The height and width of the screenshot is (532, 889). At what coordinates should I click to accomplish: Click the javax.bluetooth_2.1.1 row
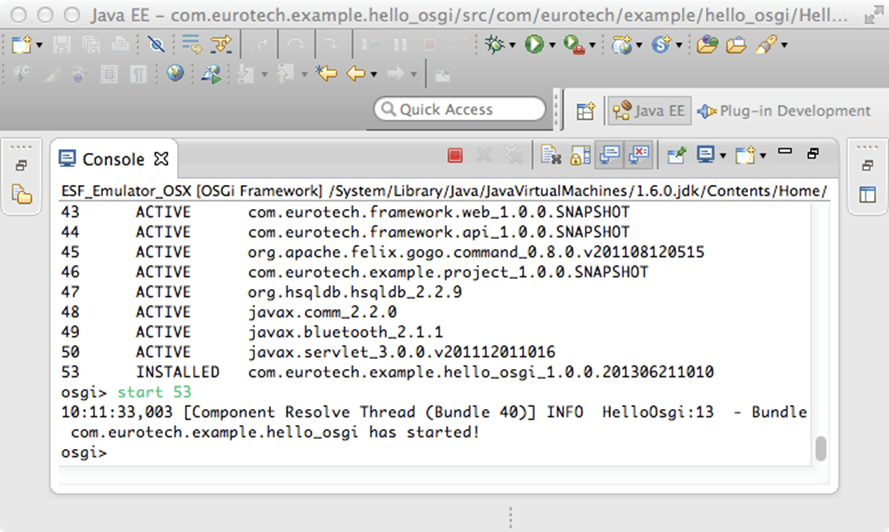[252, 332]
